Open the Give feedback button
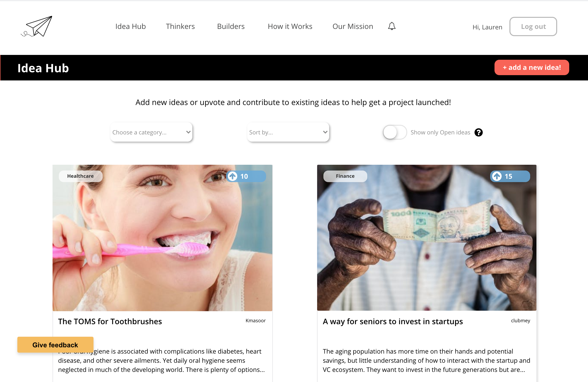This screenshot has height=382, width=588. [55, 345]
